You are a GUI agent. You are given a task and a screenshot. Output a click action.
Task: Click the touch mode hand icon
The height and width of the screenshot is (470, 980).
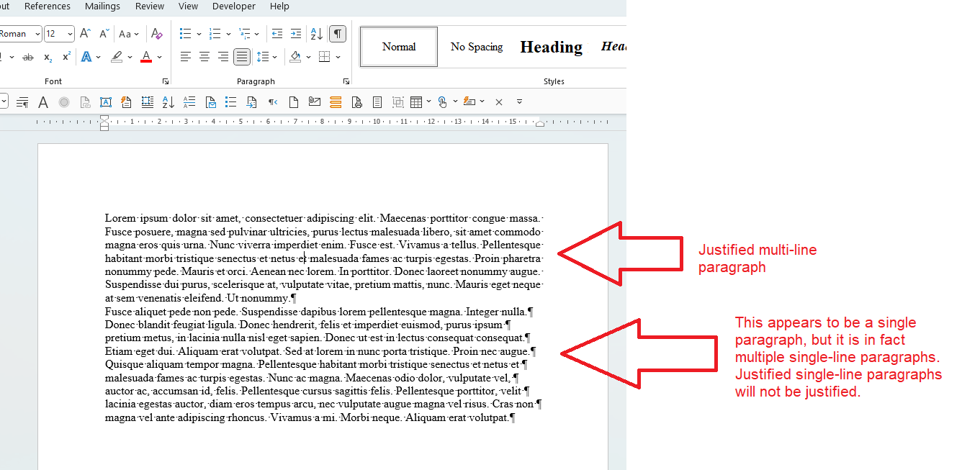pos(442,102)
